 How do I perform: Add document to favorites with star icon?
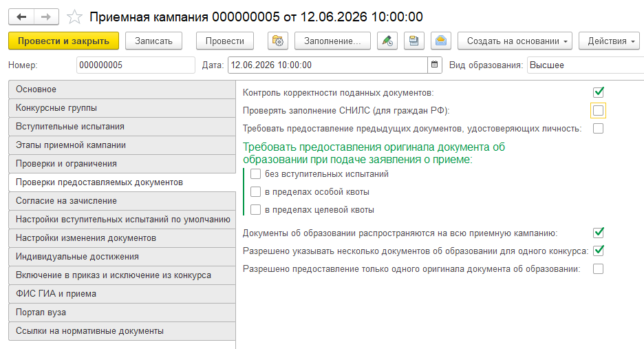click(74, 17)
